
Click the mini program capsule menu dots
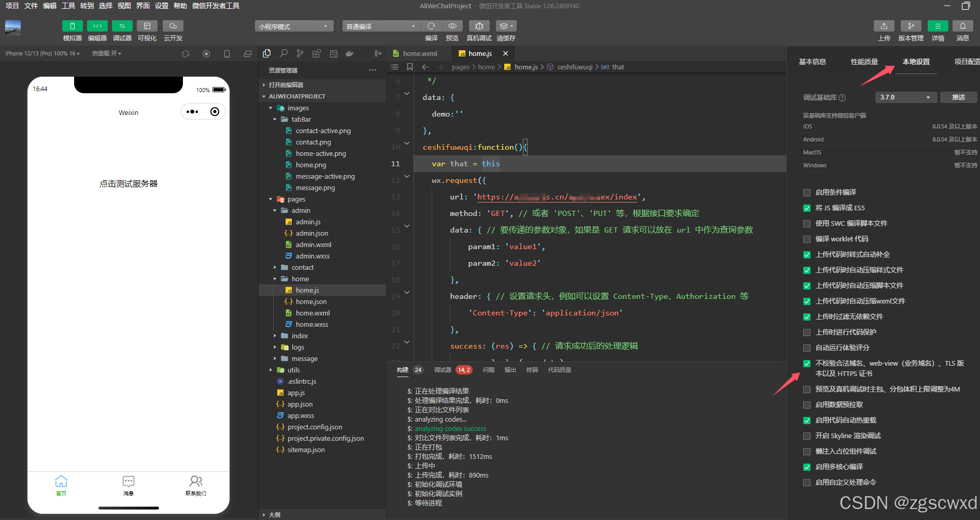click(x=192, y=112)
